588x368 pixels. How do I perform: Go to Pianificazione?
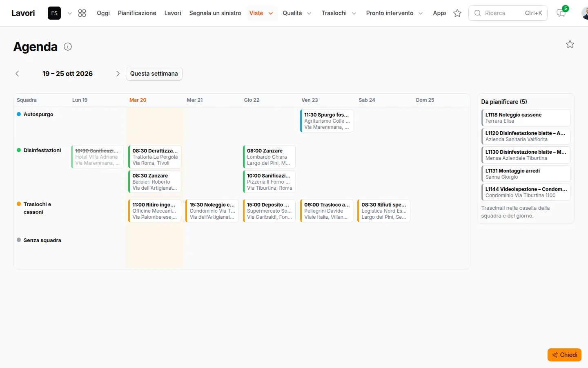click(137, 13)
